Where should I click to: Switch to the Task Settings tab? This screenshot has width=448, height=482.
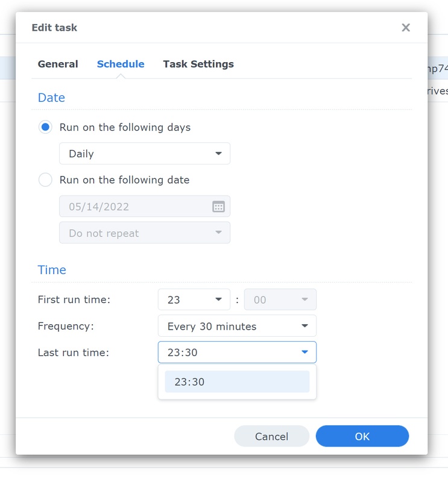(x=198, y=64)
